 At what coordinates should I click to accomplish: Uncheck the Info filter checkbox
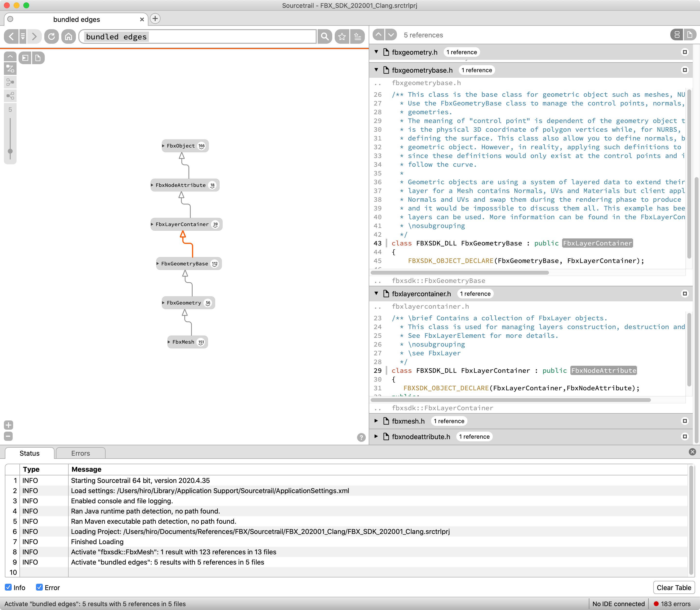(x=9, y=587)
